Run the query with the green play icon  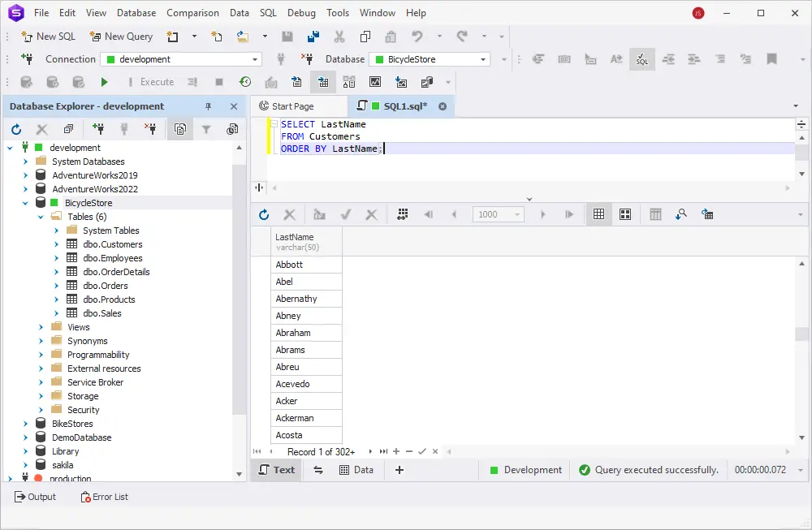tap(104, 82)
